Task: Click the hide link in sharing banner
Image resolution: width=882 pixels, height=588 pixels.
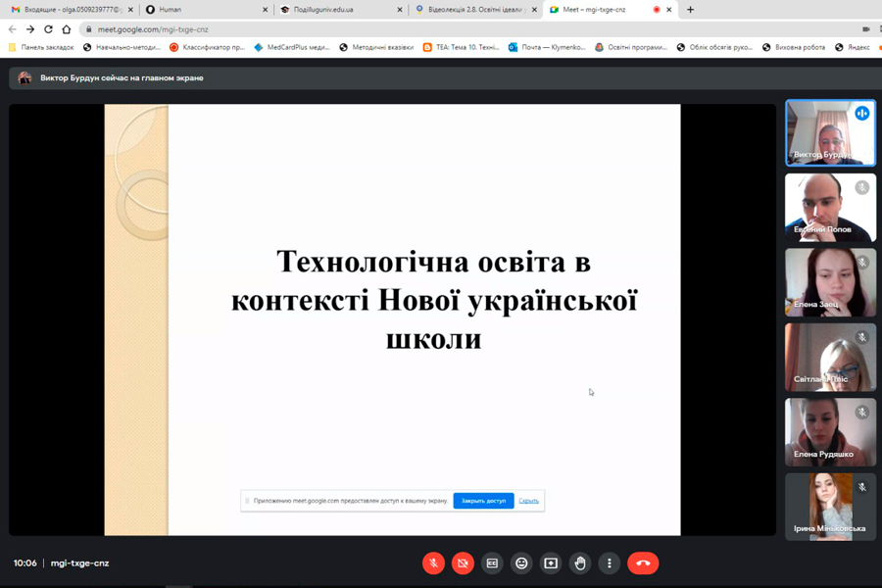Action: tap(528, 501)
